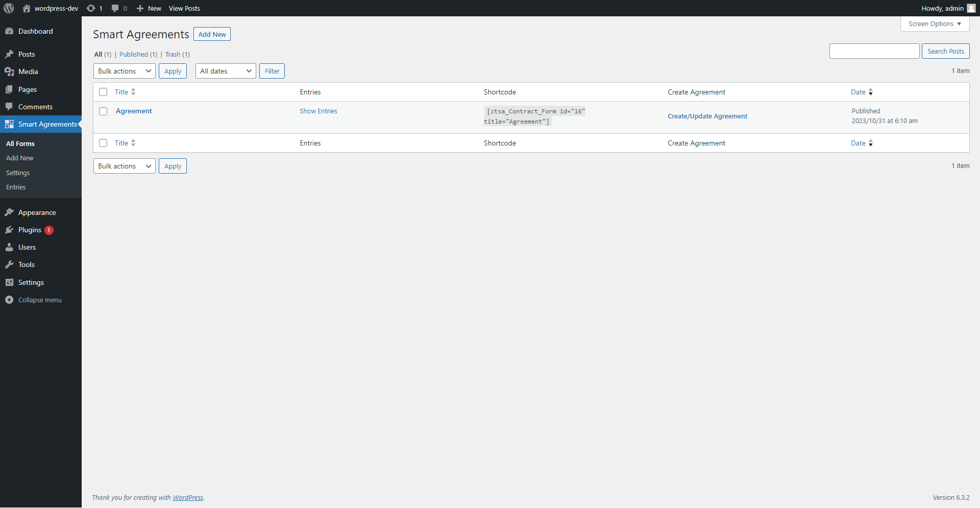Screen dimensions: 980x508
Task: Open the Add New submenu item
Action: pyautogui.click(x=20, y=158)
